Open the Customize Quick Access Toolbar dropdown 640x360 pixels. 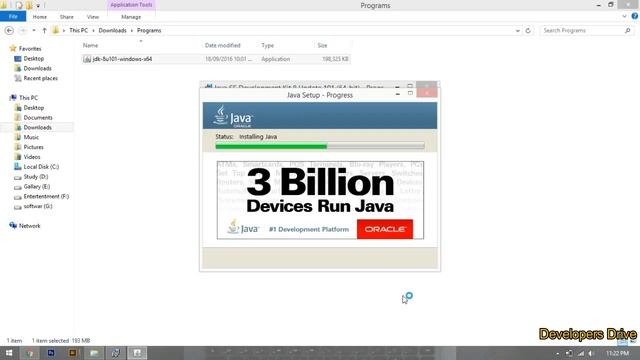(38, 6)
